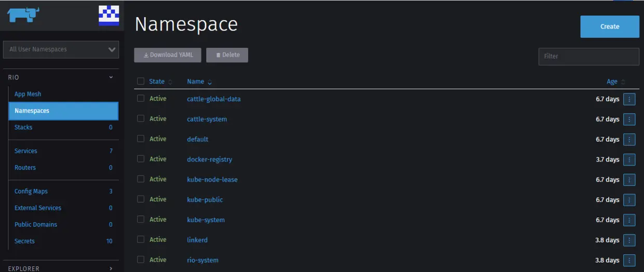Go to App Mesh in sidebar
This screenshot has height=272, width=644.
point(28,94)
